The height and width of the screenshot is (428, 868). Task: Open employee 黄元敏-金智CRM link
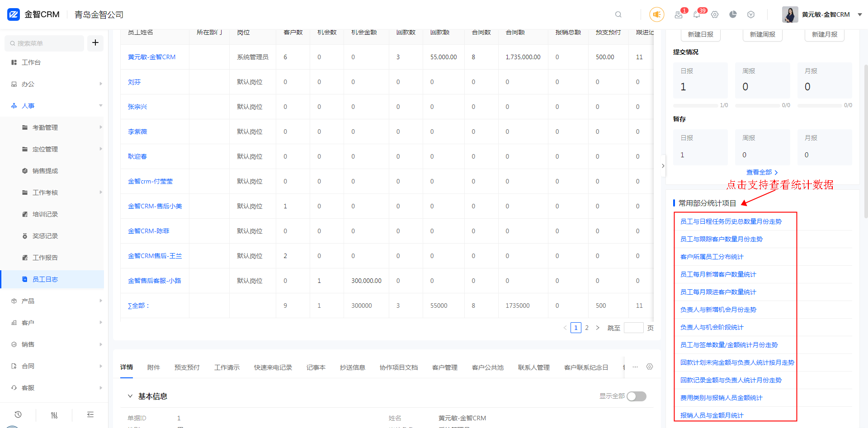(151, 57)
